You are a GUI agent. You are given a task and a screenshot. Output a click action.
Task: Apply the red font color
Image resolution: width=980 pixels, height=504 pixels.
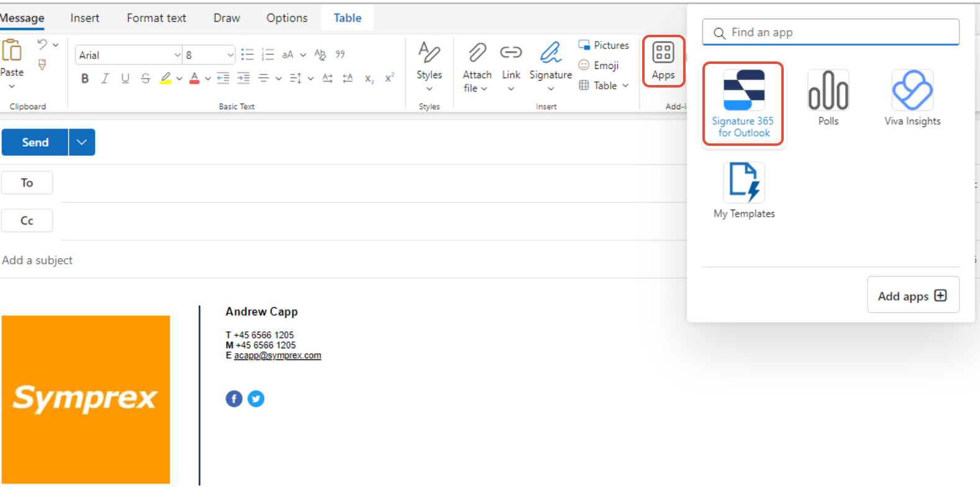(x=194, y=78)
